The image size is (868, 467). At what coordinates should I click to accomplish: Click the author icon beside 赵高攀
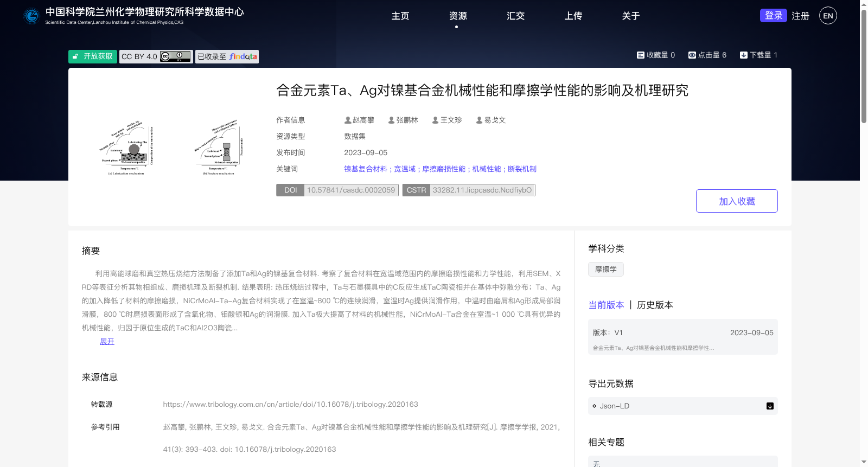348,120
